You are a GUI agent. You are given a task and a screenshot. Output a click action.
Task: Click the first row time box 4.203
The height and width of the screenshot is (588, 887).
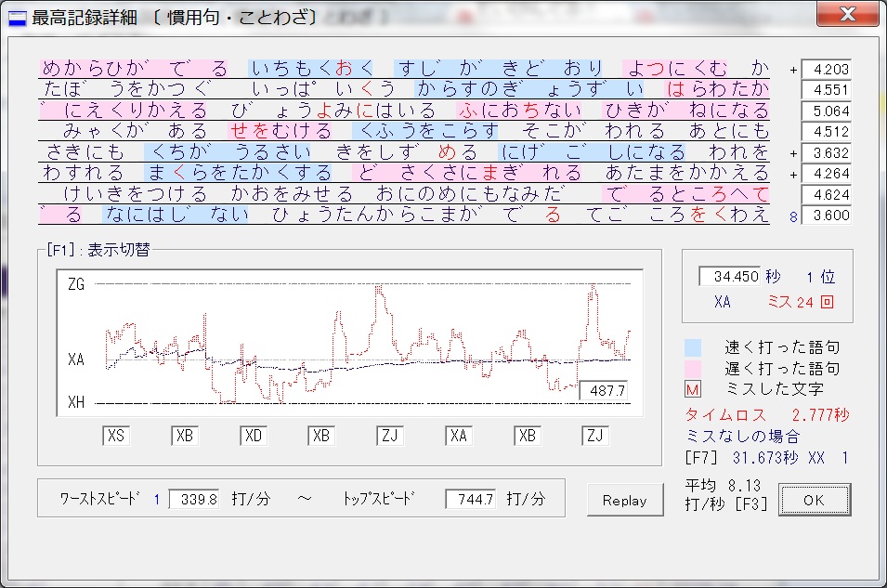tap(826, 69)
